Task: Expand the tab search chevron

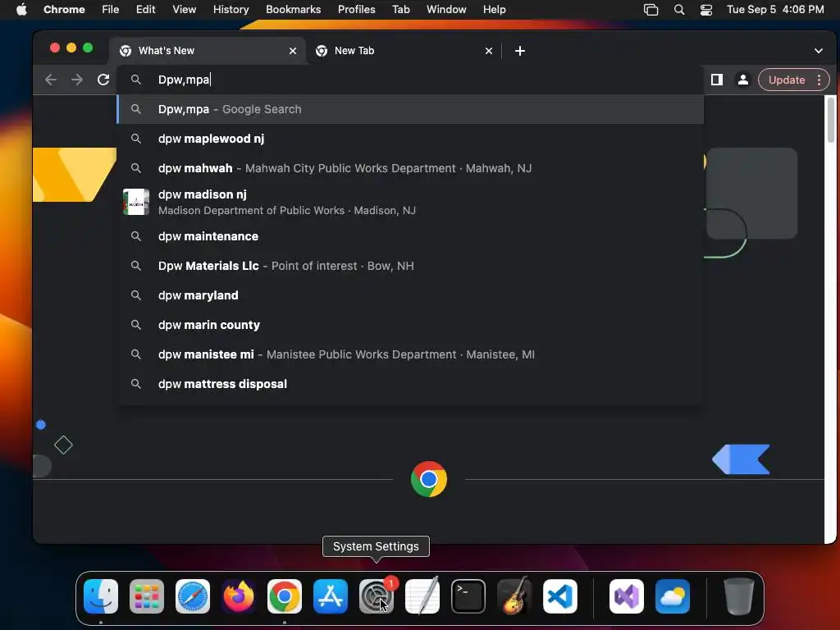Action: click(819, 51)
